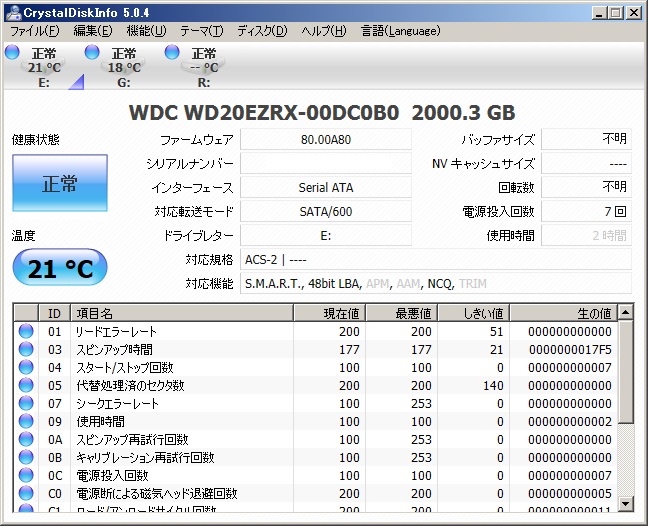Click the しきい値 column header

pos(474,313)
